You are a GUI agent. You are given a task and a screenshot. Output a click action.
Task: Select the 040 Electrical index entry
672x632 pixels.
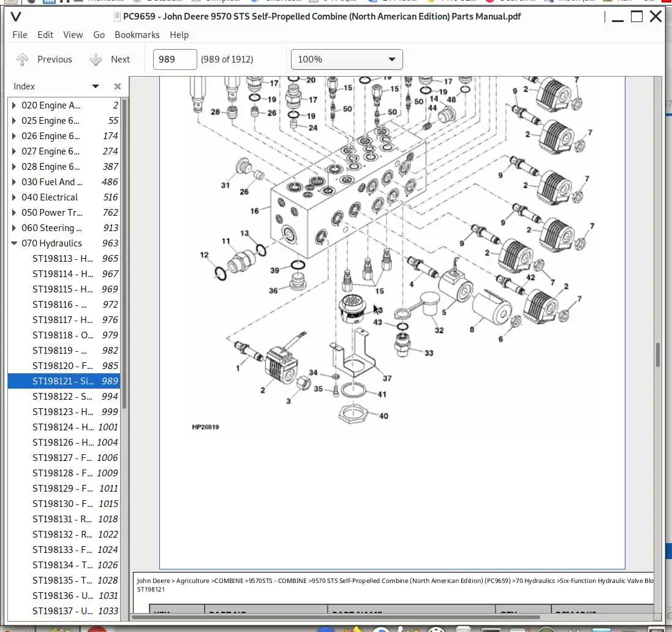(64, 197)
